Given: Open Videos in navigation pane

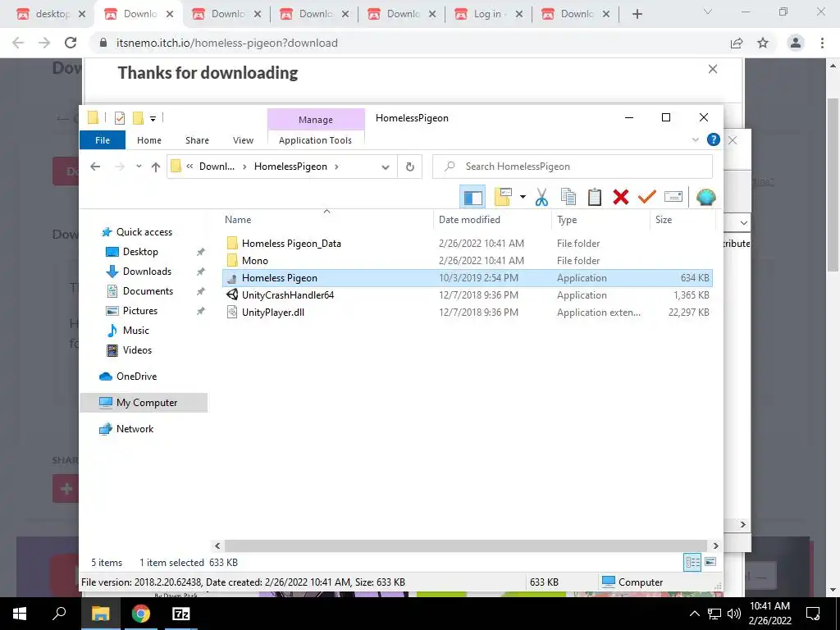Looking at the screenshot, I should 137,350.
